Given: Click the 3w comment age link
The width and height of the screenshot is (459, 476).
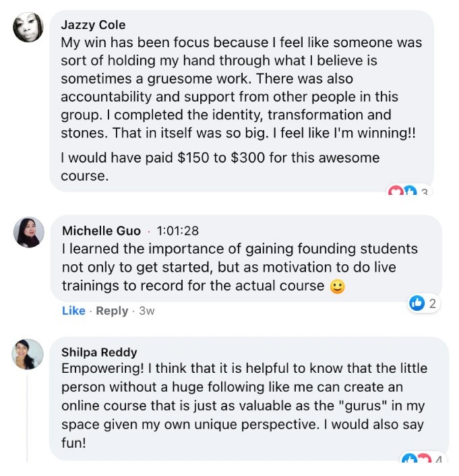Looking at the screenshot, I should [146, 311].
